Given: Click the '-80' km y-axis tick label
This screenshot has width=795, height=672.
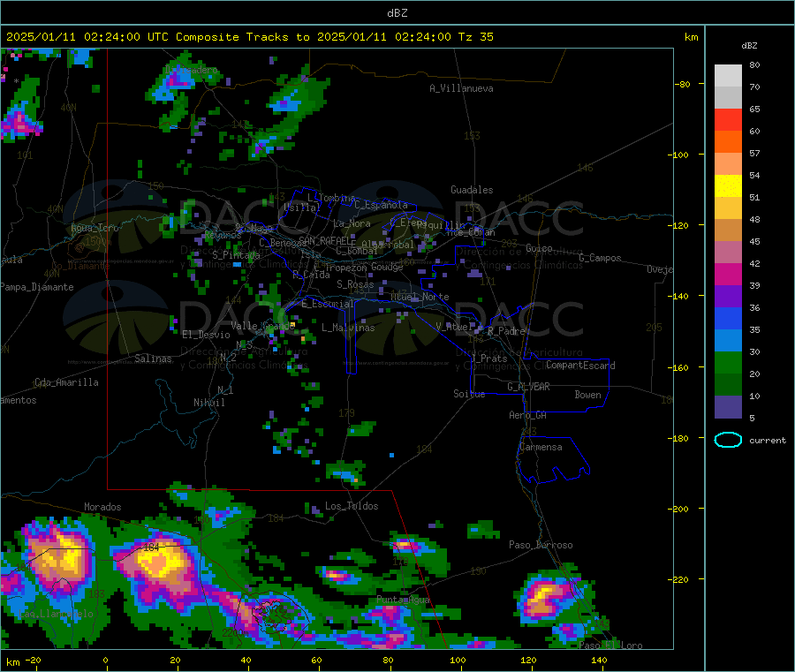Looking at the screenshot, I should pyautogui.click(x=683, y=84).
